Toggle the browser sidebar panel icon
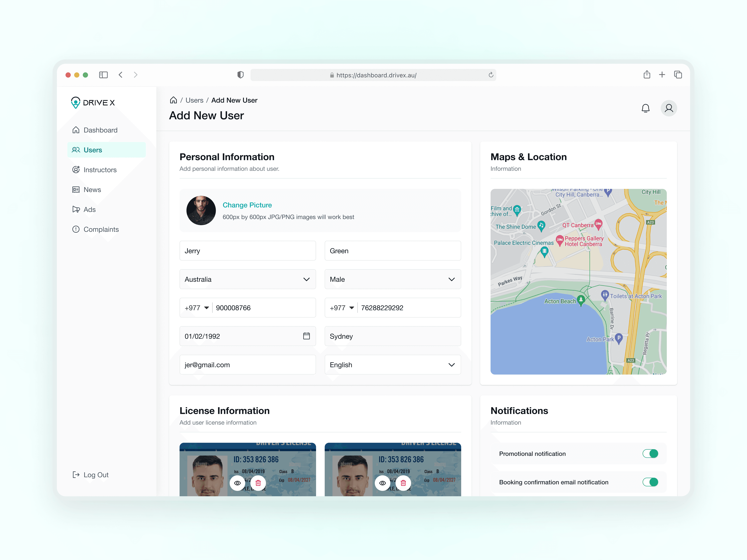This screenshot has width=747, height=560. (x=103, y=75)
